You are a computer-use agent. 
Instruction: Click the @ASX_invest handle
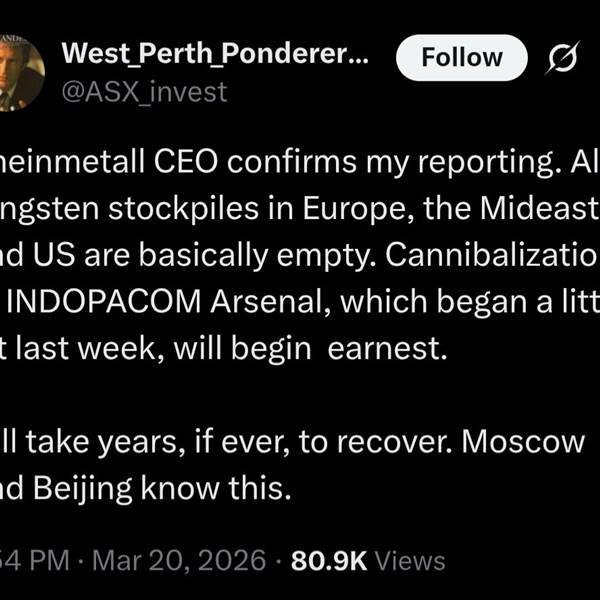(x=144, y=92)
